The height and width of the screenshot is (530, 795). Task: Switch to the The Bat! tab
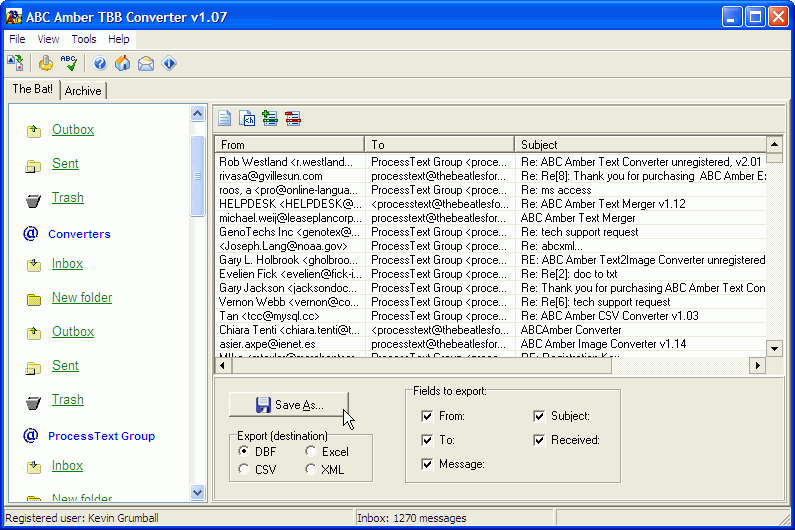click(x=32, y=89)
